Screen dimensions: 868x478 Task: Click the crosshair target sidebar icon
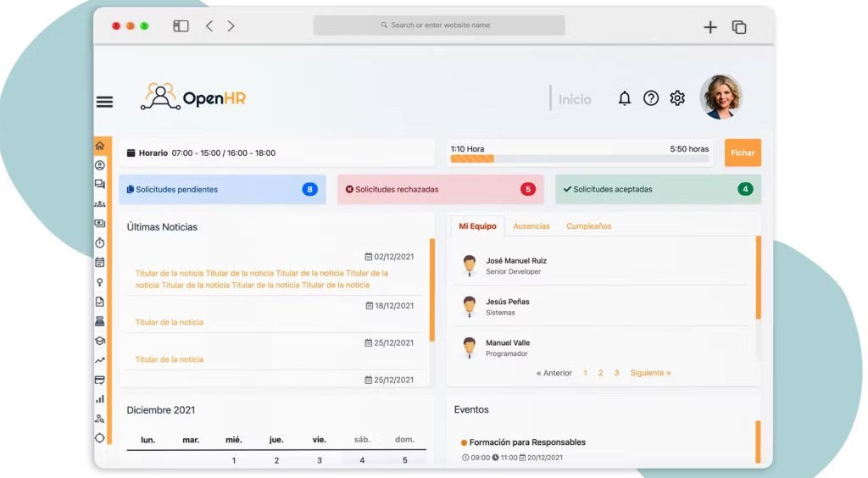(x=100, y=437)
